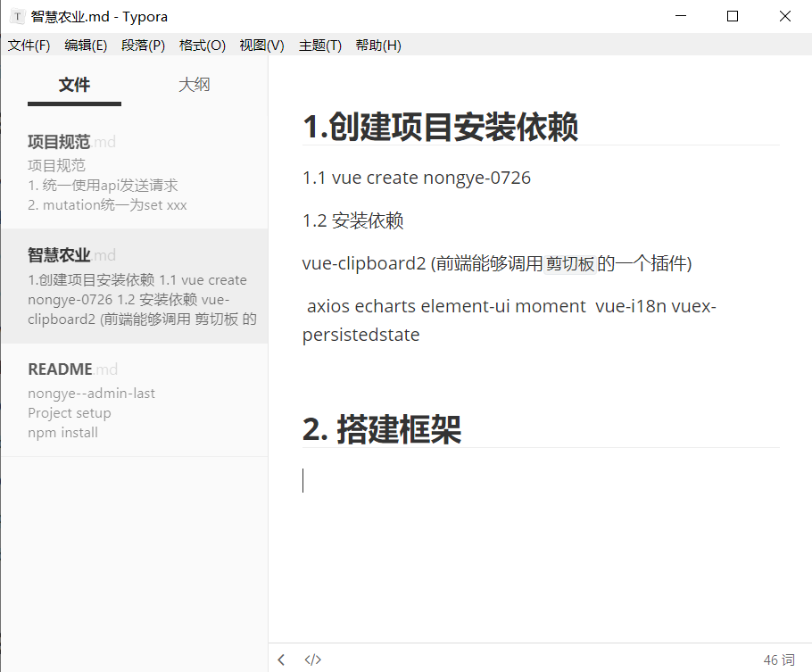Click the 2. 搭建框架 heading
This screenshot has height=672, width=812.
pos(382,430)
